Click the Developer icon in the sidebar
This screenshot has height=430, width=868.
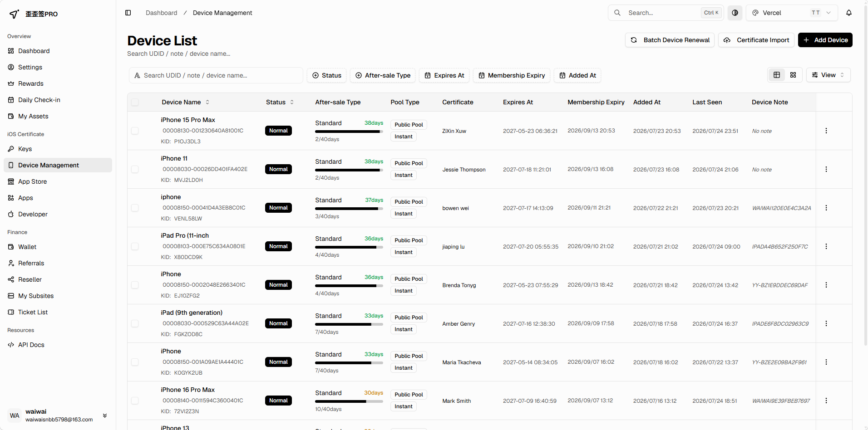[x=11, y=214]
